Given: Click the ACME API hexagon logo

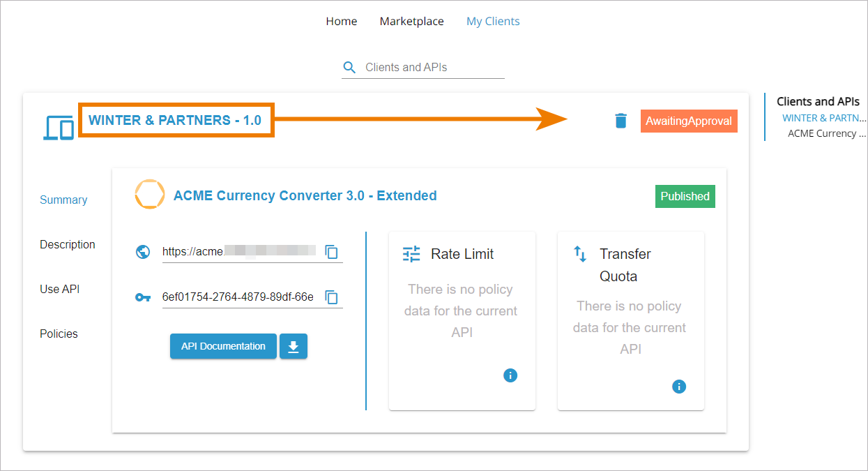Looking at the screenshot, I should [x=150, y=195].
